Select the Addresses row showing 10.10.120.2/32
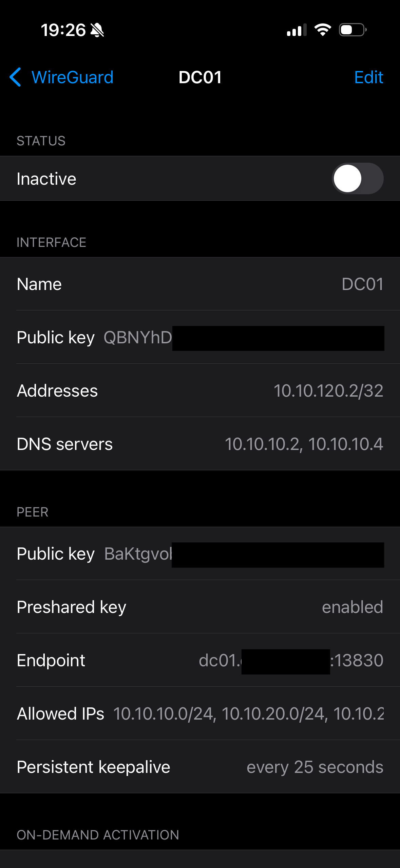The width and height of the screenshot is (400, 868). pos(200,391)
